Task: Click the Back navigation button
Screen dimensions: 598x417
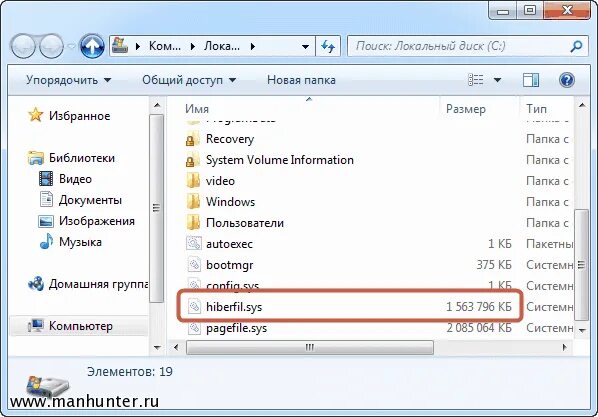Action: 23,46
